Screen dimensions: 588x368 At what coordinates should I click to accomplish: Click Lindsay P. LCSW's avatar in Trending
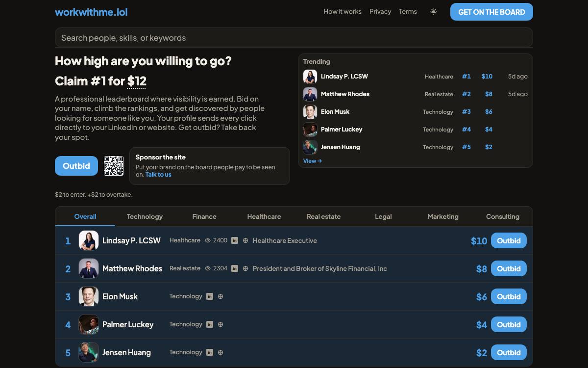310,77
